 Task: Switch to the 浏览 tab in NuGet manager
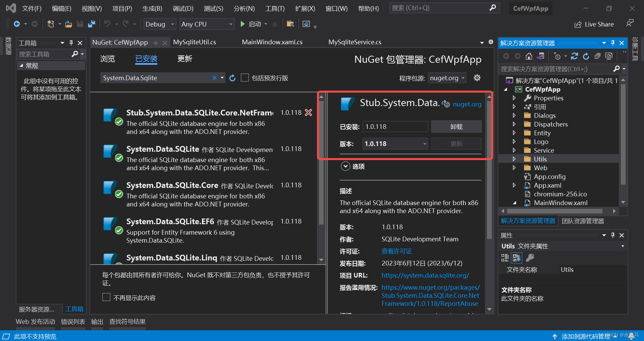coord(107,59)
